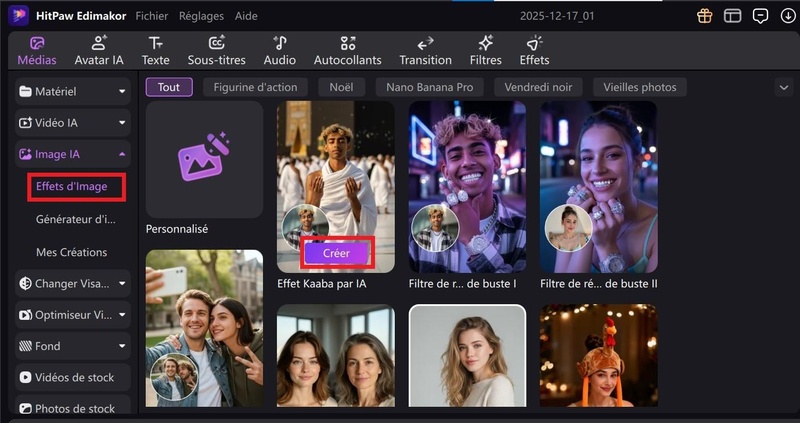Switch to the Avatar IA tab
The image size is (800, 423).
coord(99,51)
